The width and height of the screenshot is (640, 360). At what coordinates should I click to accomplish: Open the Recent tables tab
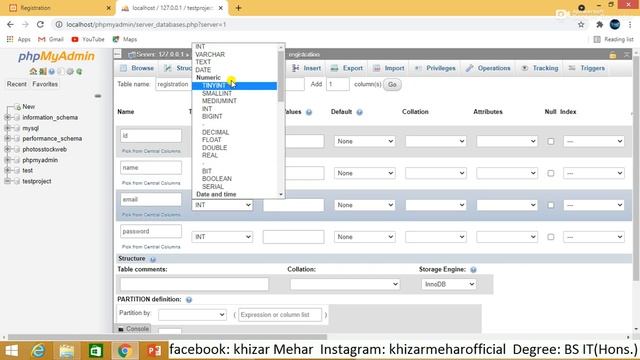click(x=17, y=84)
